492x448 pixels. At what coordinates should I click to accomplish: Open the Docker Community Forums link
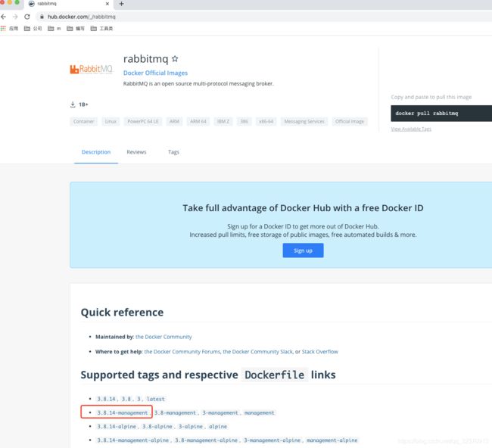182,352
